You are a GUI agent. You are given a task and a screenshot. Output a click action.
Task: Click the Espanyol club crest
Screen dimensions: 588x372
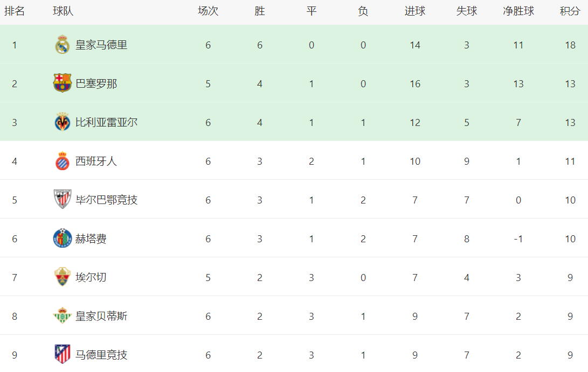coord(63,161)
